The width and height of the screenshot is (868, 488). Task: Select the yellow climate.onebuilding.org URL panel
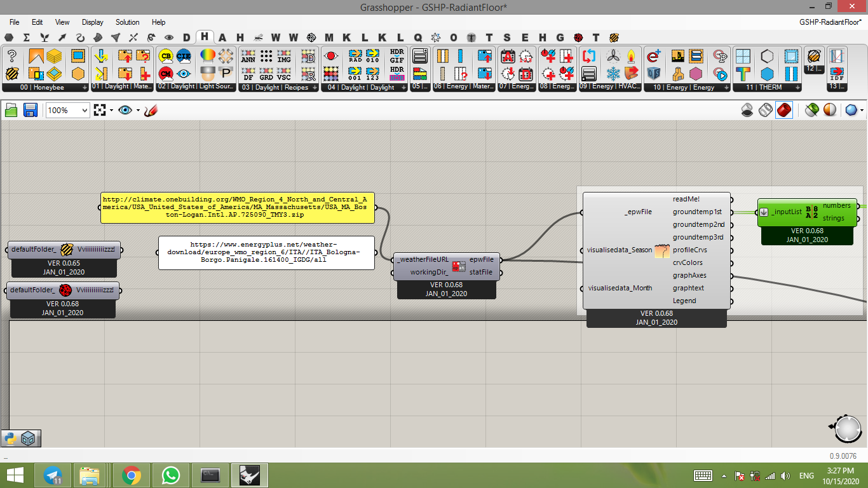click(x=238, y=207)
